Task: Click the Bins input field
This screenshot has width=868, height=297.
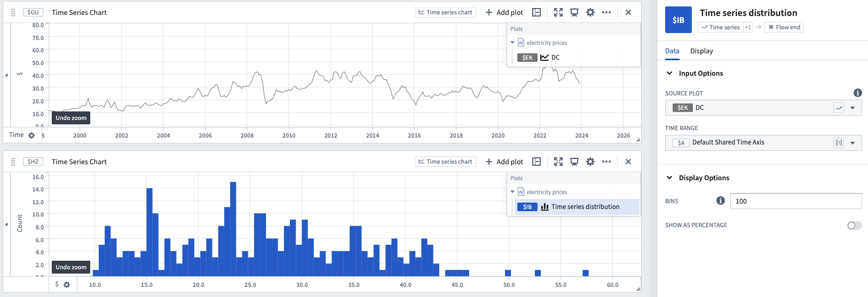Action: click(x=796, y=201)
